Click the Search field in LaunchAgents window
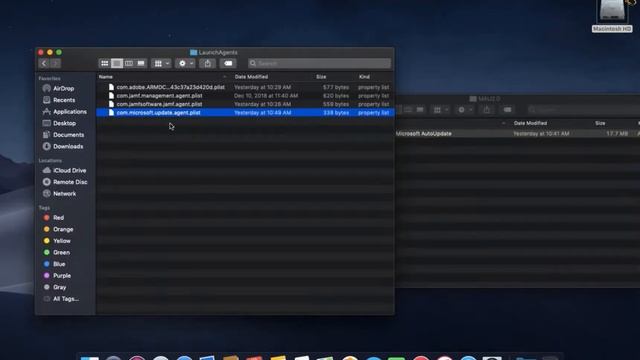This screenshot has width=640, height=360. [x=320, y=63]
